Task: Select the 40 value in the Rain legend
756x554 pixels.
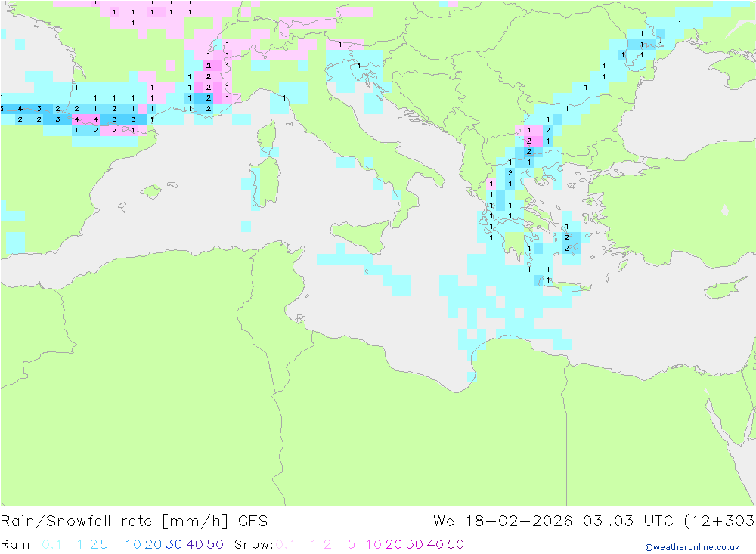Action: [195, 544]
